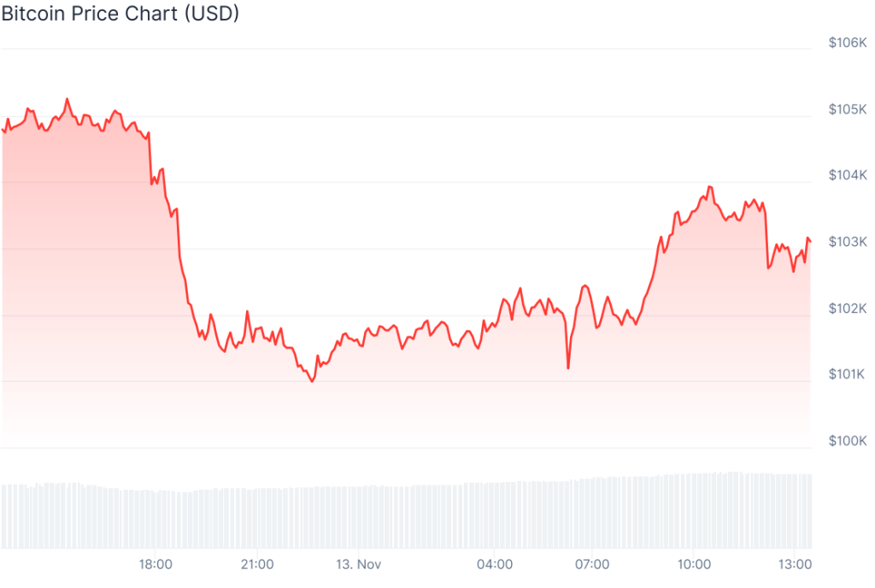
Task: Select the 21:00 time axis label
Action: coord(257,564)
